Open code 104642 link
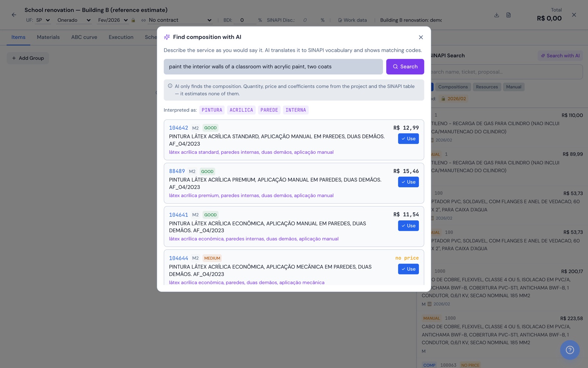 click(179, 128)
